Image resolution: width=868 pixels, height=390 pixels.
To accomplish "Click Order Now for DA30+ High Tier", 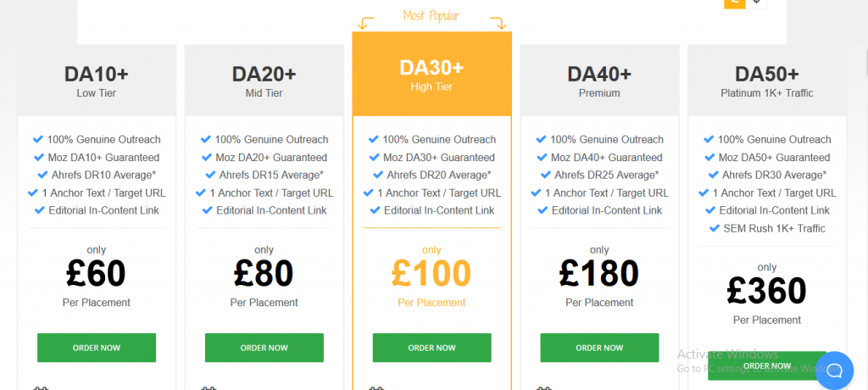I will [431, 348].
